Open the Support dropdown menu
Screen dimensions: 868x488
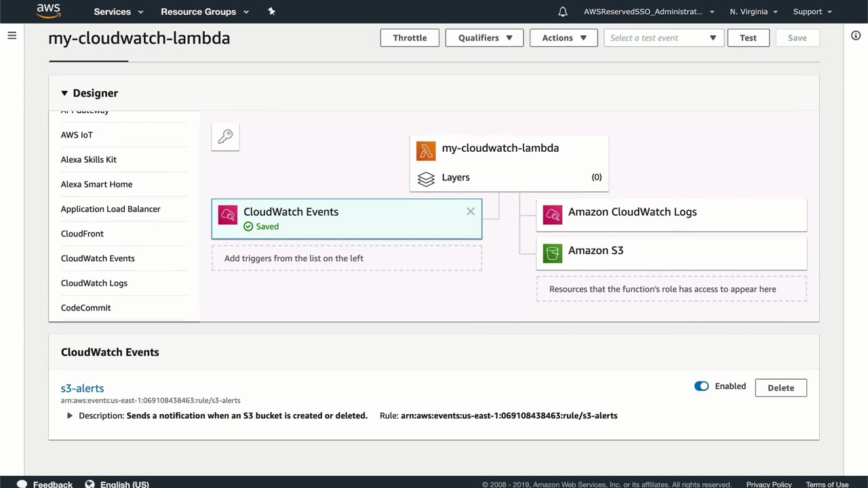click(812, 12)
